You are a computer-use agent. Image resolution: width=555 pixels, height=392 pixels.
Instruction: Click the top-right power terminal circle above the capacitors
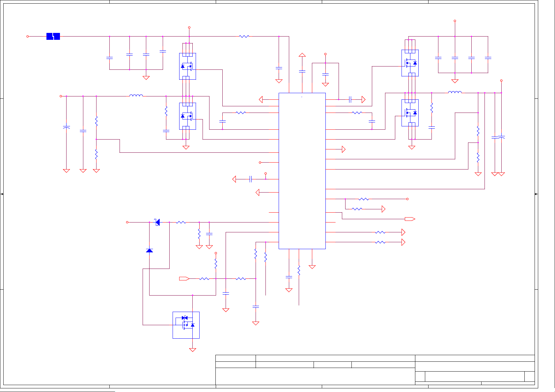pos(455,21)
